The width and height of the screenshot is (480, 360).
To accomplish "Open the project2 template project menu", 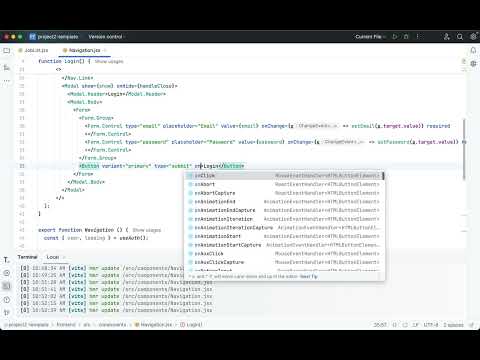I will pyautogui.click(x=54, y=37).
